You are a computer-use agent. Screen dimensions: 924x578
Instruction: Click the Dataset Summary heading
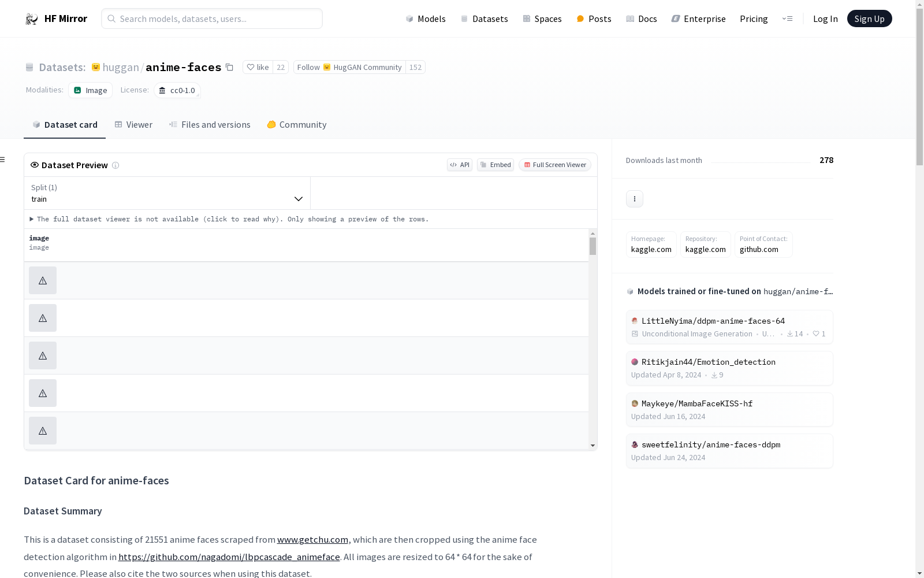(63, 511)
